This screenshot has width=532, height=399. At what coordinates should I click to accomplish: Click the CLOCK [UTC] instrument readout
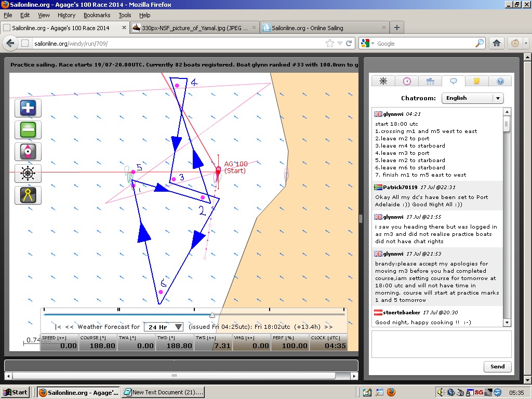pyautogui.click(x=328, y=342)
